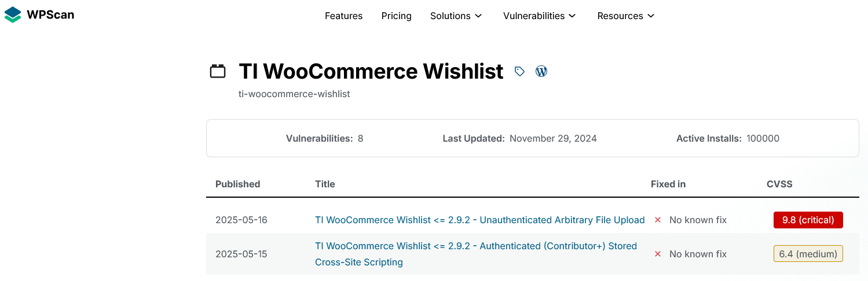868x281 pixels.
Task: Expand the Solutions dropdown chevron
Action: coord(478,16)
